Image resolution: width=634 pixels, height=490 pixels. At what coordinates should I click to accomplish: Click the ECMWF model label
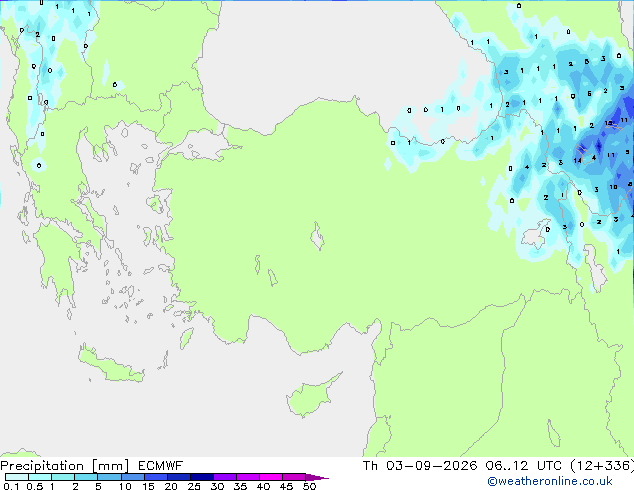tap(161, 466)
